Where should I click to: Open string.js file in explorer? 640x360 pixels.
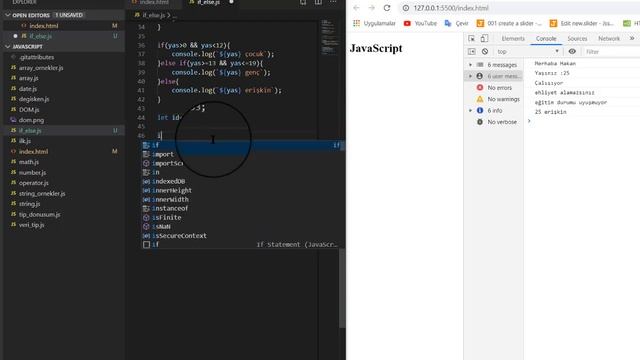(29, 204)
